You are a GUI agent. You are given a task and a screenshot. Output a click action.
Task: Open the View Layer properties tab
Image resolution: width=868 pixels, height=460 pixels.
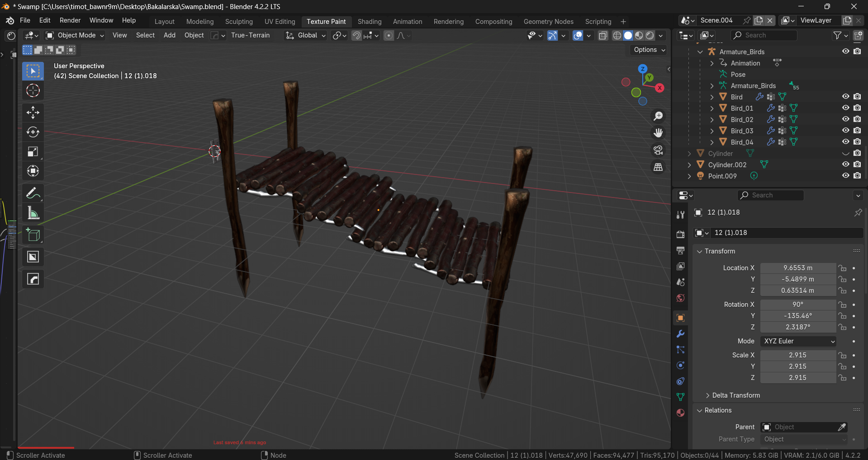pyautogui.click(x=680, y=267)
